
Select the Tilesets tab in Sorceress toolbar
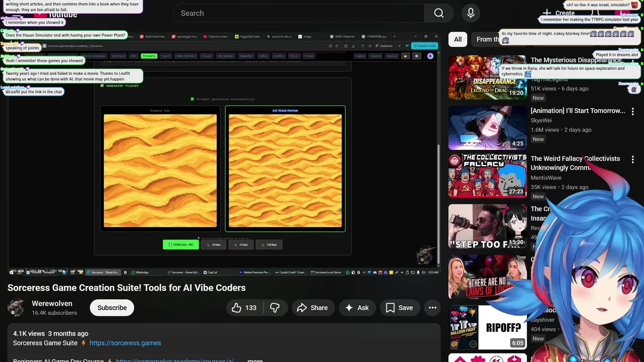pyautogui.click(x=149, y=56)
